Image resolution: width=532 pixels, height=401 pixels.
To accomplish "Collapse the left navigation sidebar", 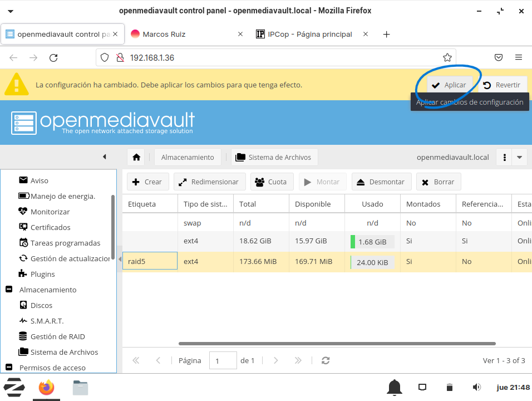I will pos(105,157).
